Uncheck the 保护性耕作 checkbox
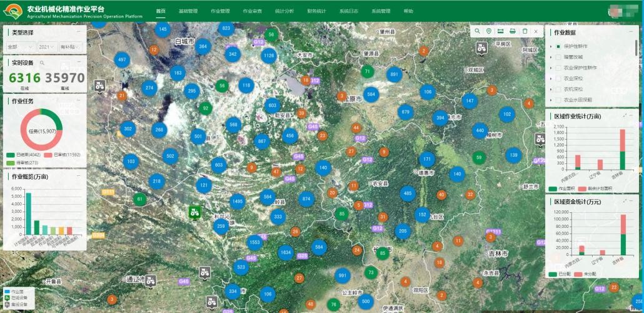644x313 pixels. [558, 46]
